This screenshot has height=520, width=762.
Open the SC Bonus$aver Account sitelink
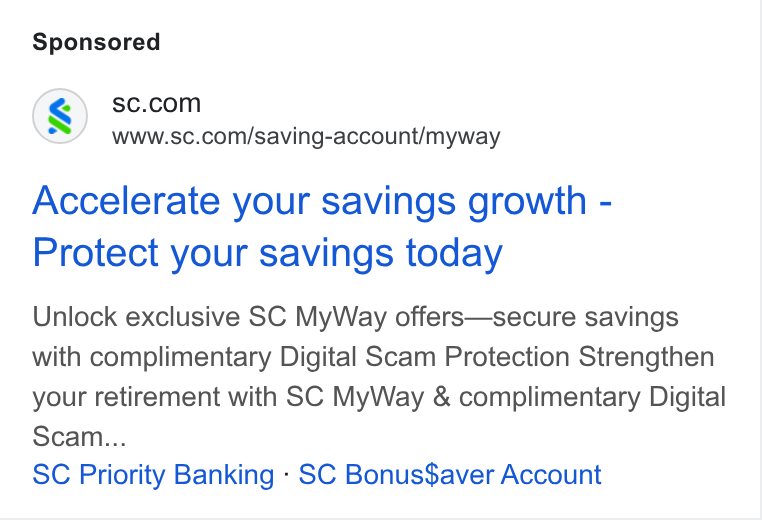[450, 474]
